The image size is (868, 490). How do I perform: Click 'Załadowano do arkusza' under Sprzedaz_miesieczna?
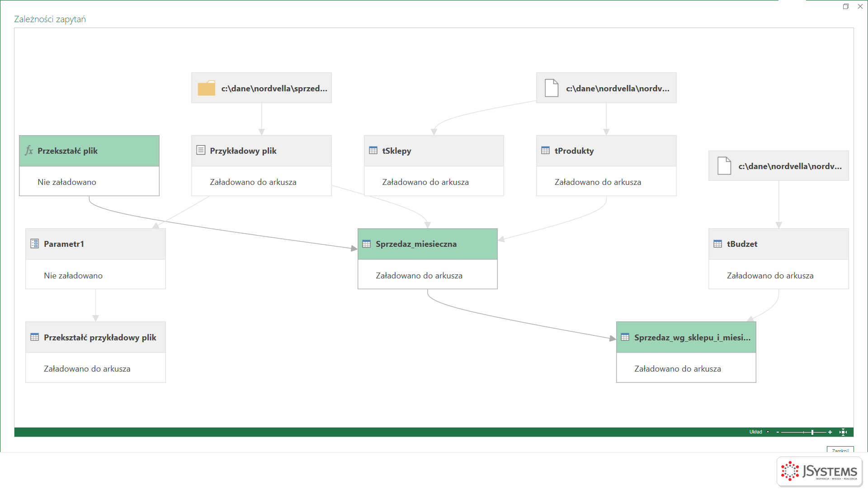point(419,276)
